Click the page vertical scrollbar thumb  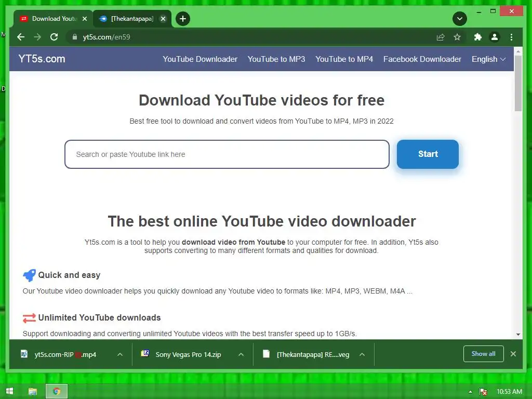[x=518, y=83]
